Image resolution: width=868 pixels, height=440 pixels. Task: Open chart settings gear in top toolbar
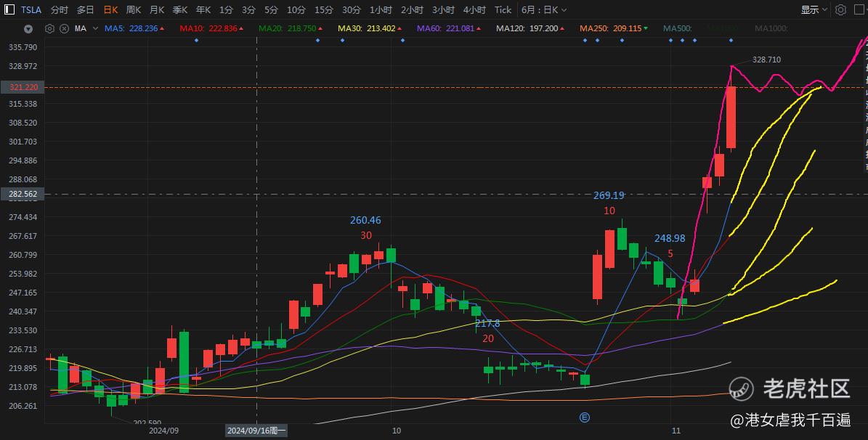(841, 10)
